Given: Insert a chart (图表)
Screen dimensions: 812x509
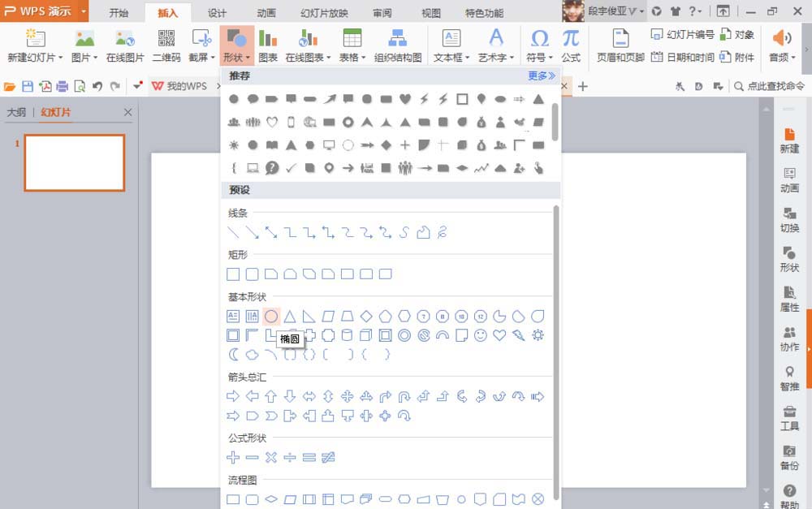Looking at the screenshot, I should (x=268, y=45).
